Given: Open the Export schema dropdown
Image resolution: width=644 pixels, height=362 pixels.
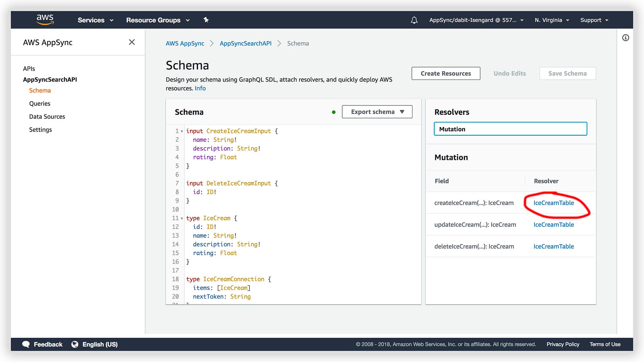Looking at the screenshot, I should [x=377, y=112].
